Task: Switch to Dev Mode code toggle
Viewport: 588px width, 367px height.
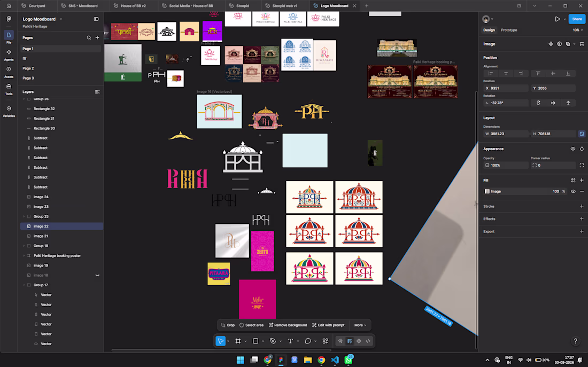Action: pos(368,341)
